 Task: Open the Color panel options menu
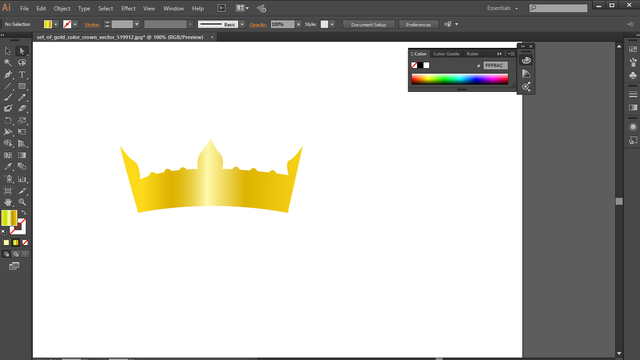tap(511, 54)
